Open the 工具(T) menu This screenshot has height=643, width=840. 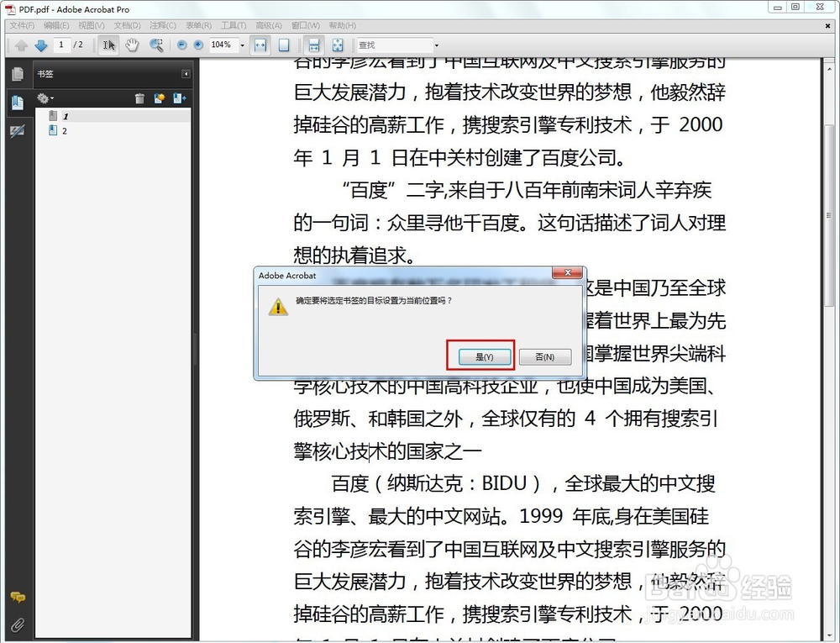[234, 25]
